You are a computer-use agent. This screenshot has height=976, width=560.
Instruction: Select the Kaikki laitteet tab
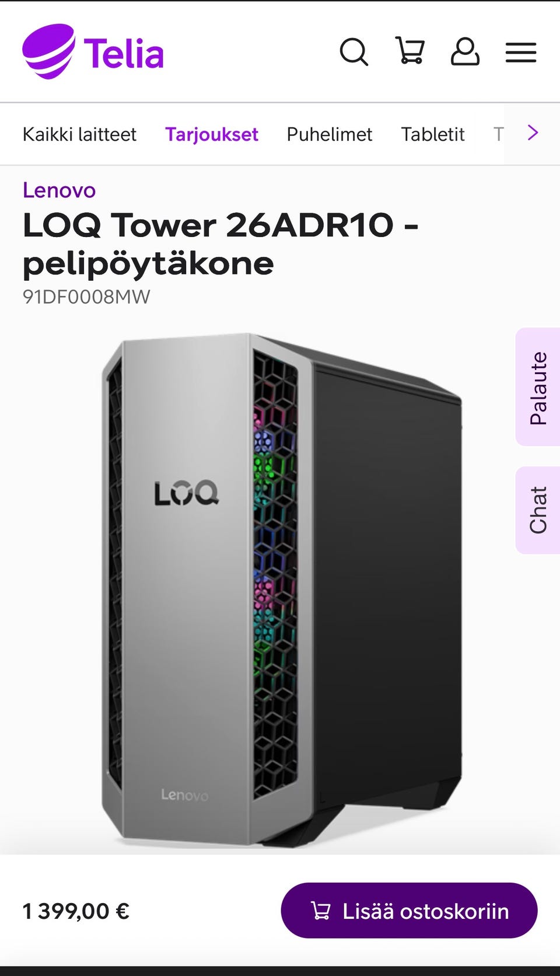(79, 134)
